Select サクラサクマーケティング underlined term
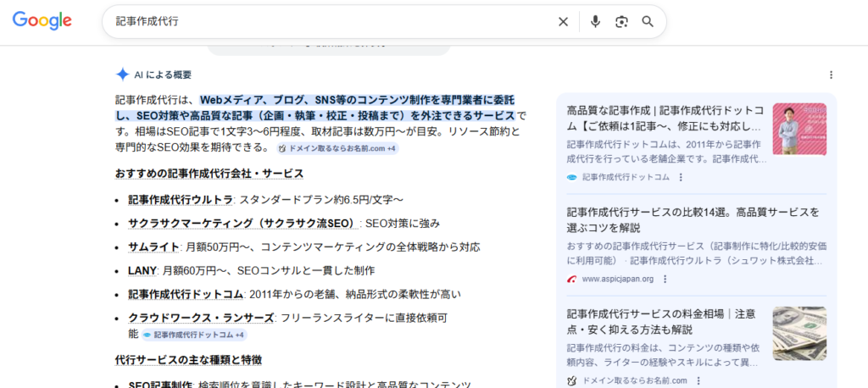This screenshot has height=388, width=868. [x=242, y=224]
